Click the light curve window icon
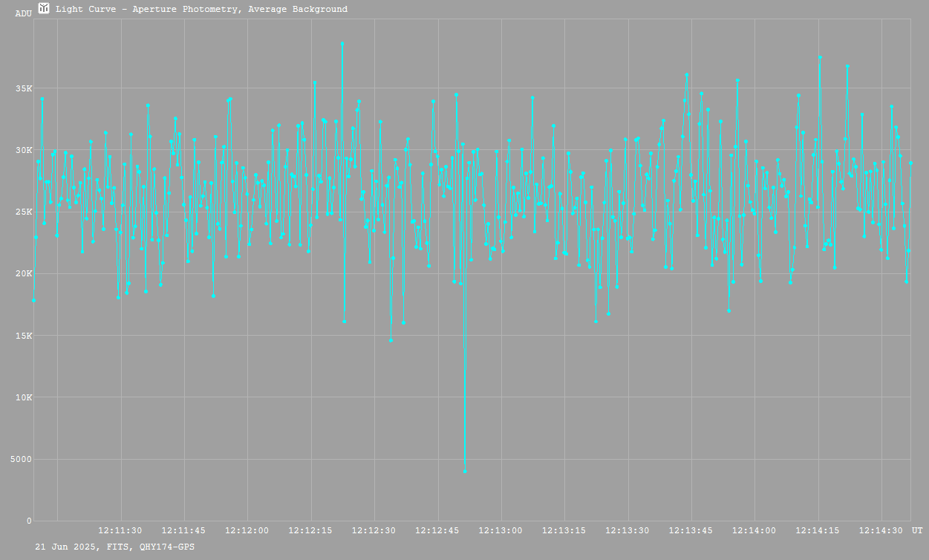The width and height of the screenshot is (929, 560). tap(44, 8)
